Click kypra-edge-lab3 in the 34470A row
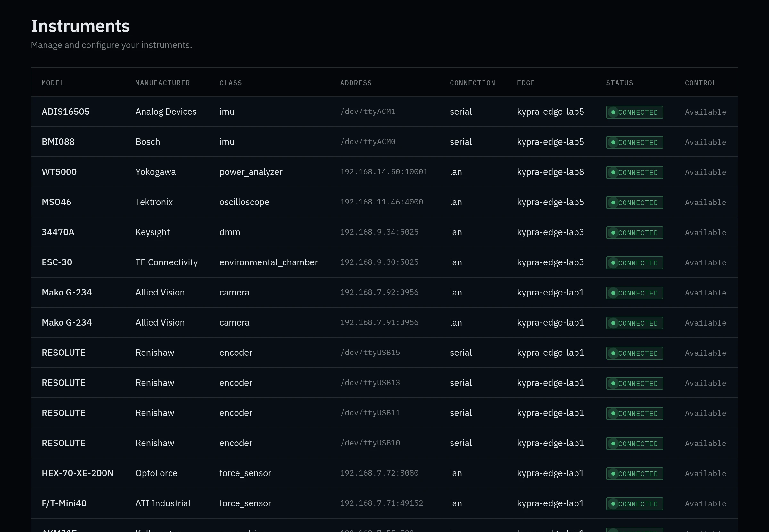The height and width of the screenshot is (532, 769). click(550, 232)
